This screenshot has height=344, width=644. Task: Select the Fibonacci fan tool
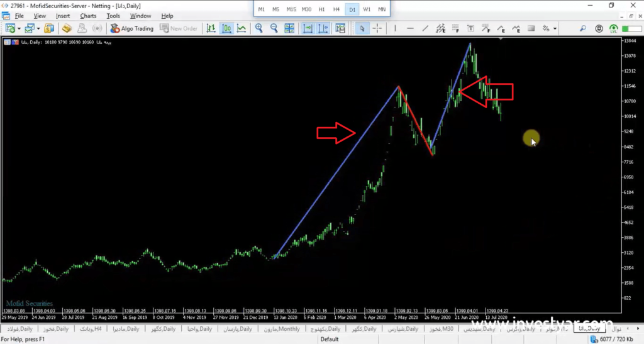[486, 28]
